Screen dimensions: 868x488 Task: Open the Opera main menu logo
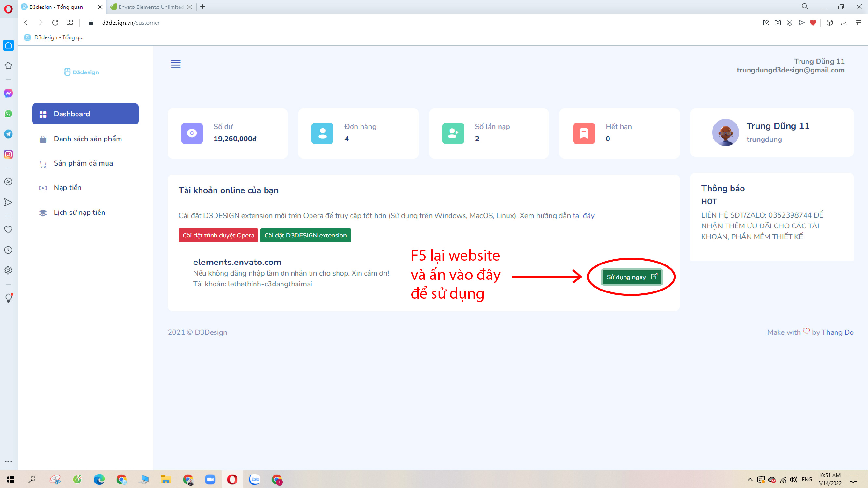pos(8,8)
